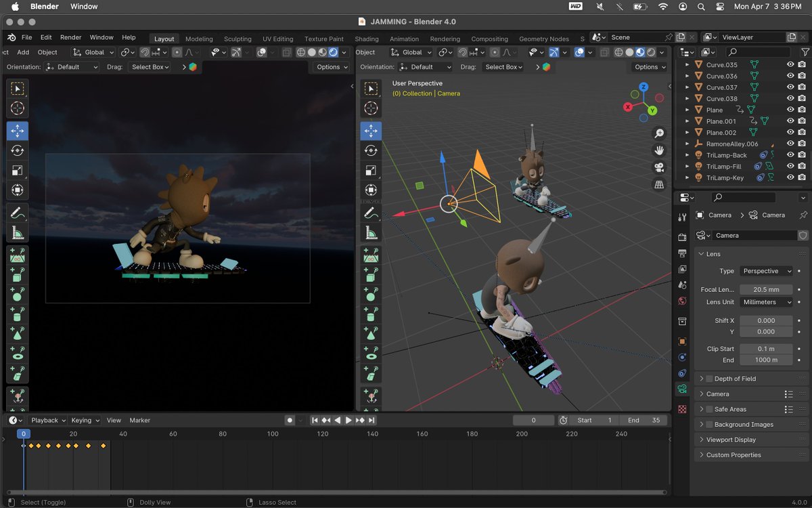This screenshot has height=508, width=812.
Task: Click the End frame 35 field
Action: click(x=644, y=420)
